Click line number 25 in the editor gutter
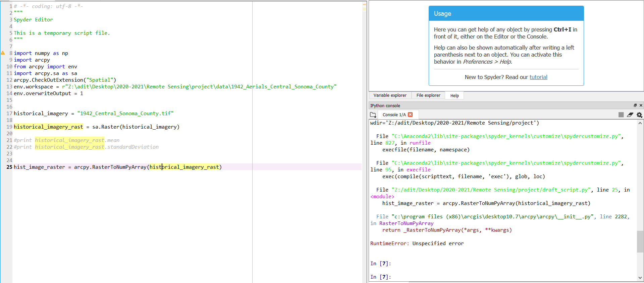Screen dimensions: 644x283 [x=9, y=167]
